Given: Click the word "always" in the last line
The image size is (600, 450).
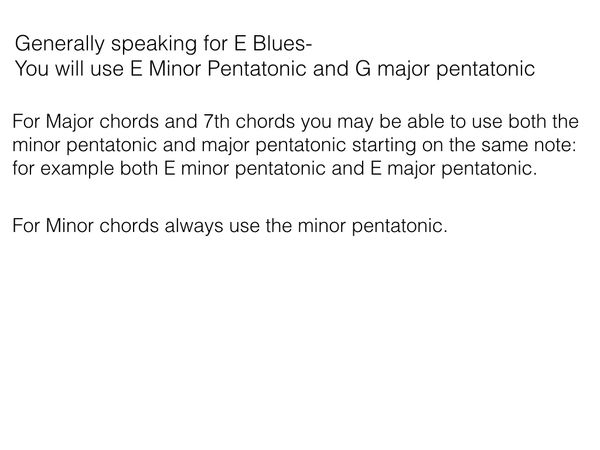Looking at the screenshot, I should (176, 227).
